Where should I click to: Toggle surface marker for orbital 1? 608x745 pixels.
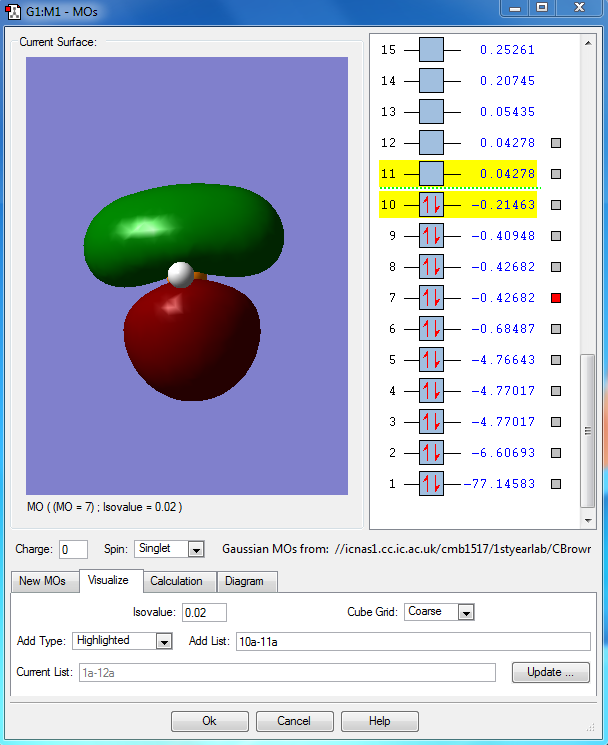(x=556, y=484)
